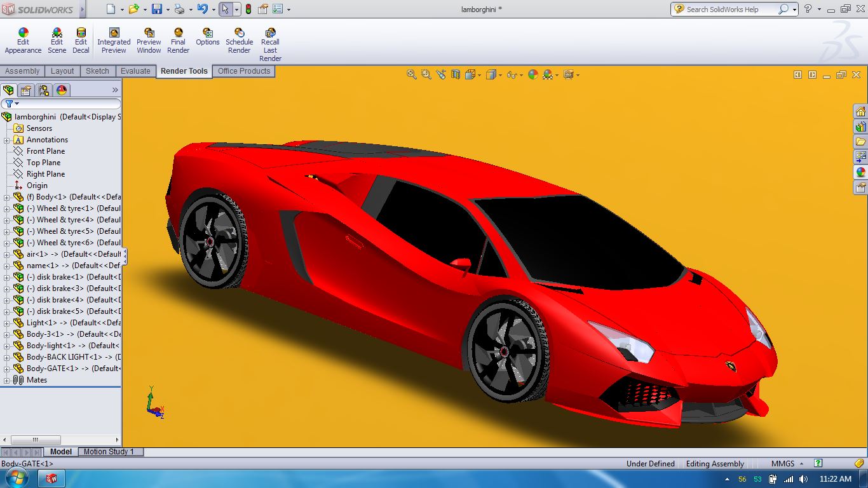Click the Open folder icon
Image resolution: width=868 pixels, height=488 pixels.
point(133,9)
